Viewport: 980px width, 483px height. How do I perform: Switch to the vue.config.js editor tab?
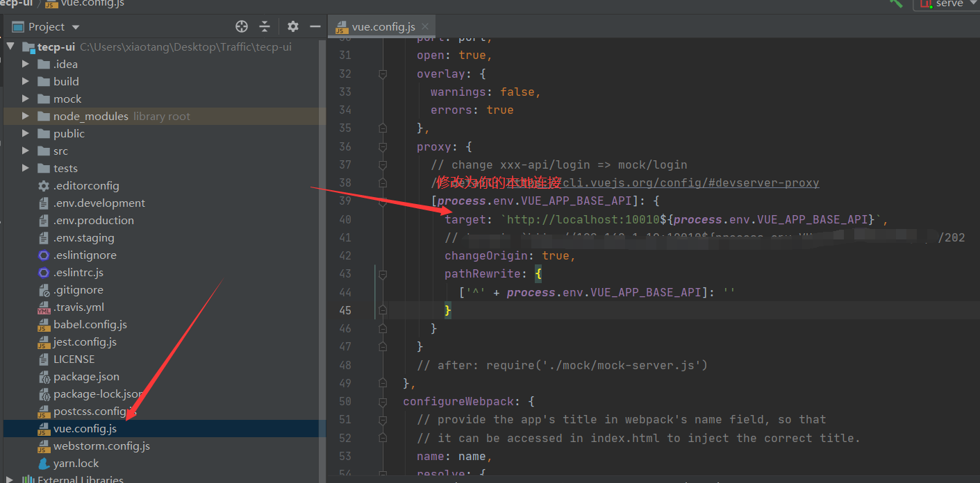(x=383, y=27)
